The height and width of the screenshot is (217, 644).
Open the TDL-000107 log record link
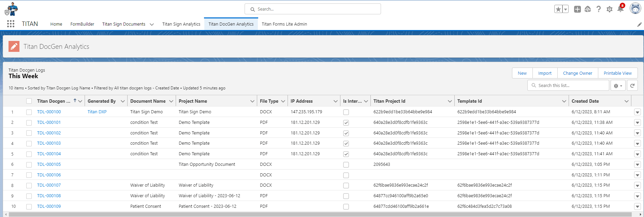point(49,185)
